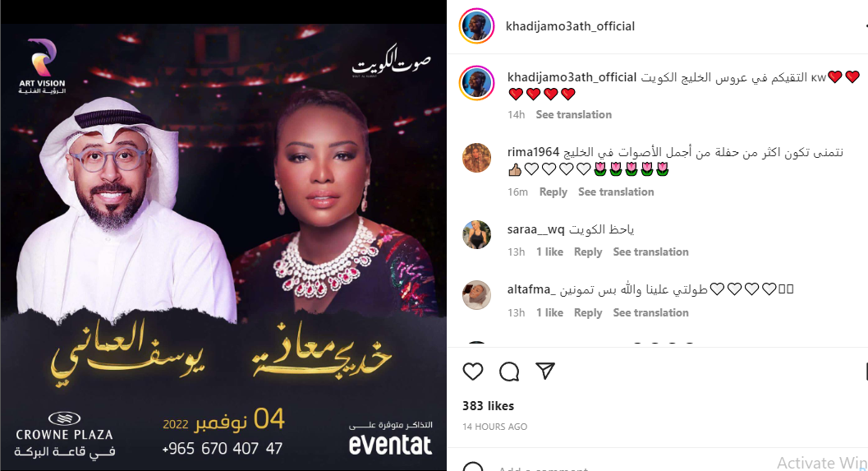Open comments via the speech bubble icon

click(x=509, y=372)
